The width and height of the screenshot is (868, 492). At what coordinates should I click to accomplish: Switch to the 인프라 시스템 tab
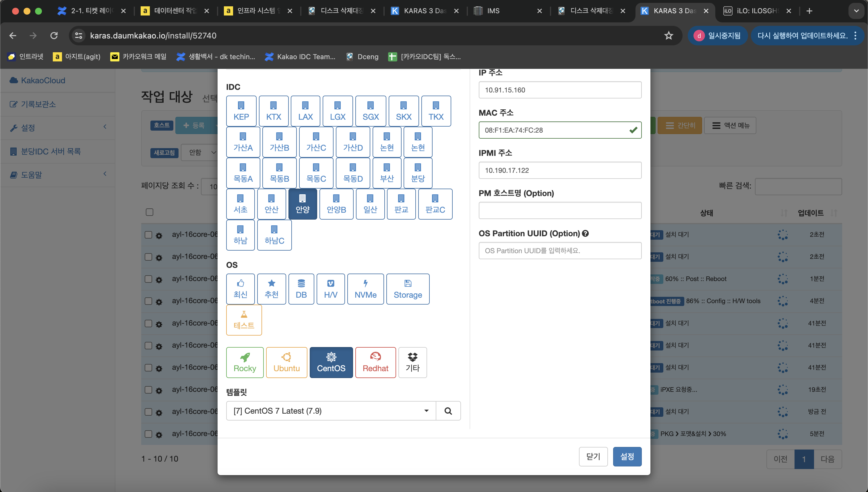click(x=258, y=11)
